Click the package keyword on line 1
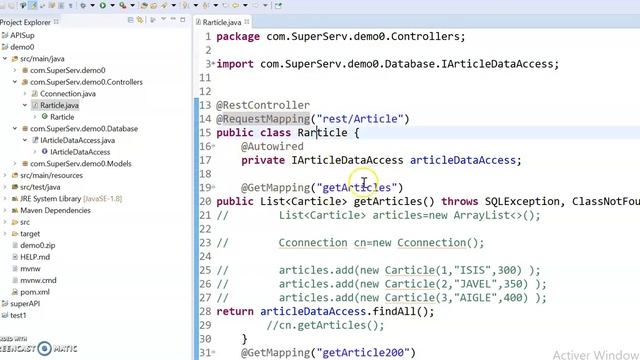The image size is (640, 360). [x=238, y=37]
